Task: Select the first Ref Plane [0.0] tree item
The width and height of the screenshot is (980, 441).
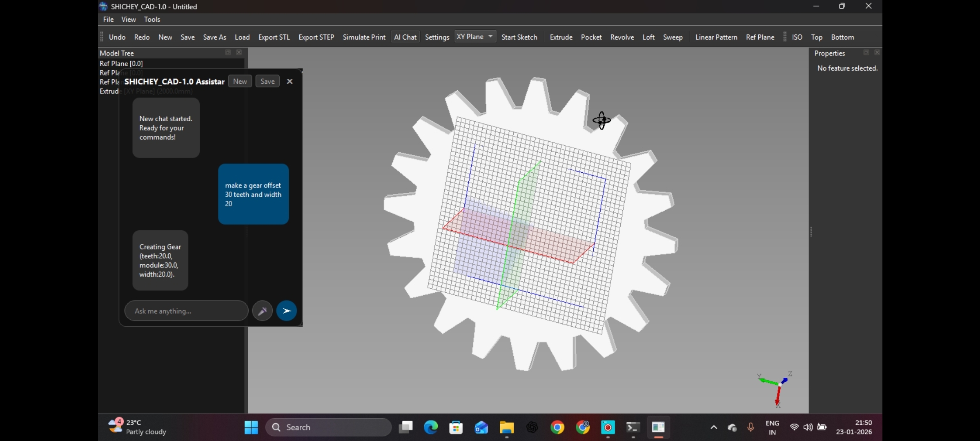Action: point(121,63)
